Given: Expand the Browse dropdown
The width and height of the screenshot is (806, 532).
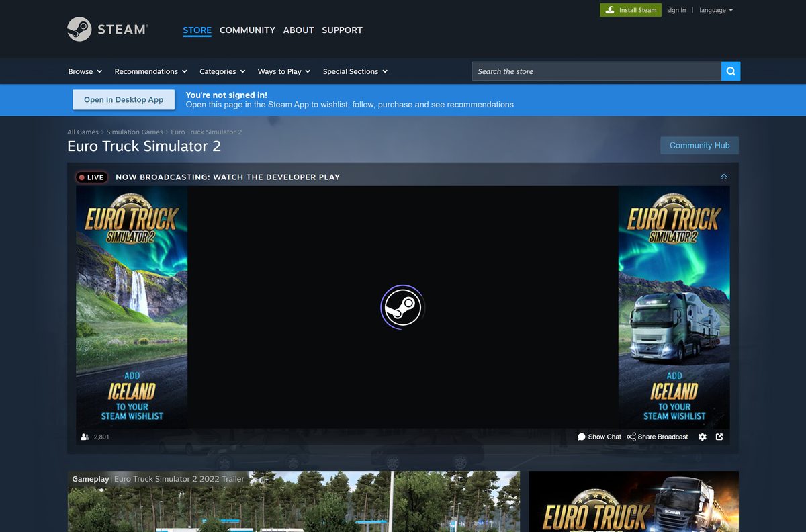Looking at the screenshot, I should 85,71.
